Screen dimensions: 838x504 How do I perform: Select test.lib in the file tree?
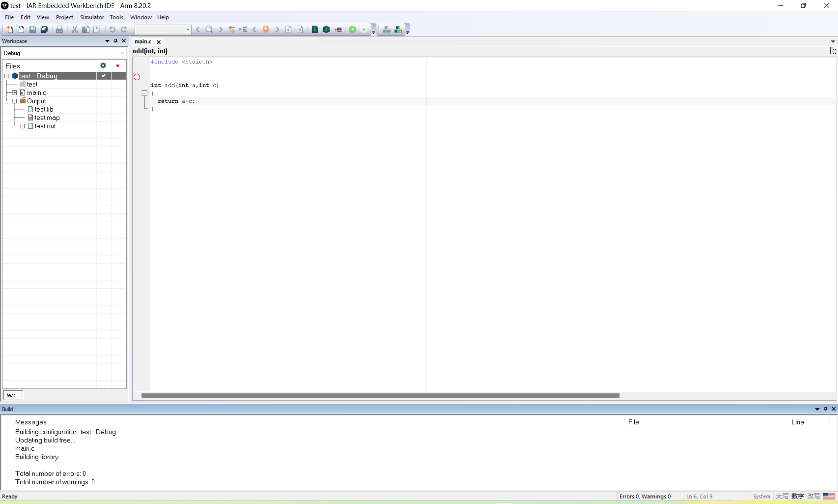pyautogui.click(x=44, y=109)
